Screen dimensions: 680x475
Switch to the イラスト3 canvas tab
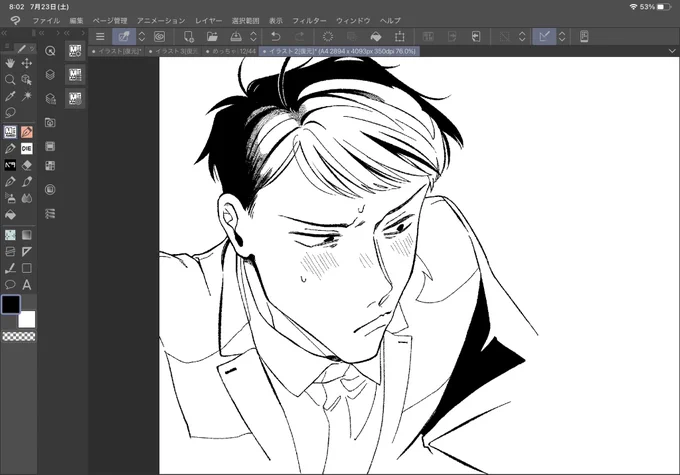click(173, 51)
